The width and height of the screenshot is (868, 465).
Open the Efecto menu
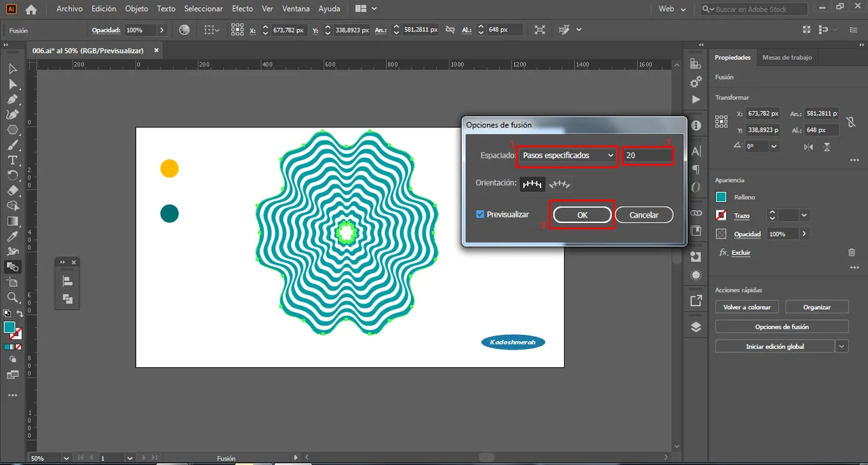tap(243, 9)
